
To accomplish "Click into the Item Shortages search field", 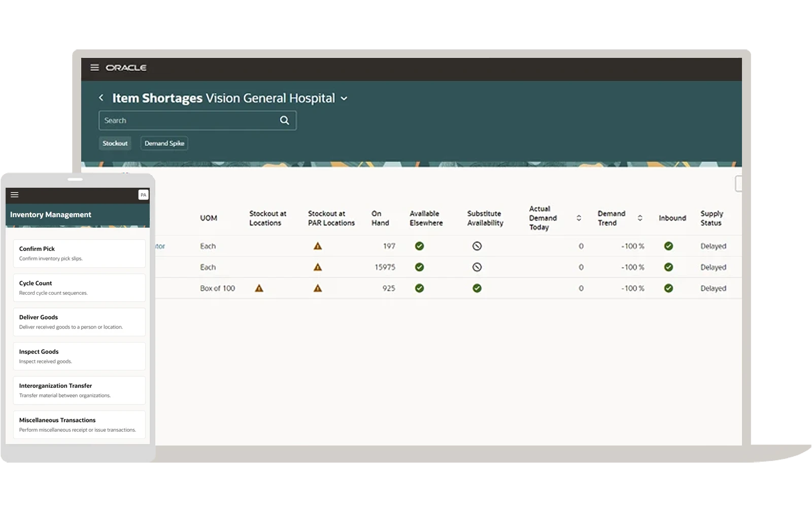I will point(188,120).
